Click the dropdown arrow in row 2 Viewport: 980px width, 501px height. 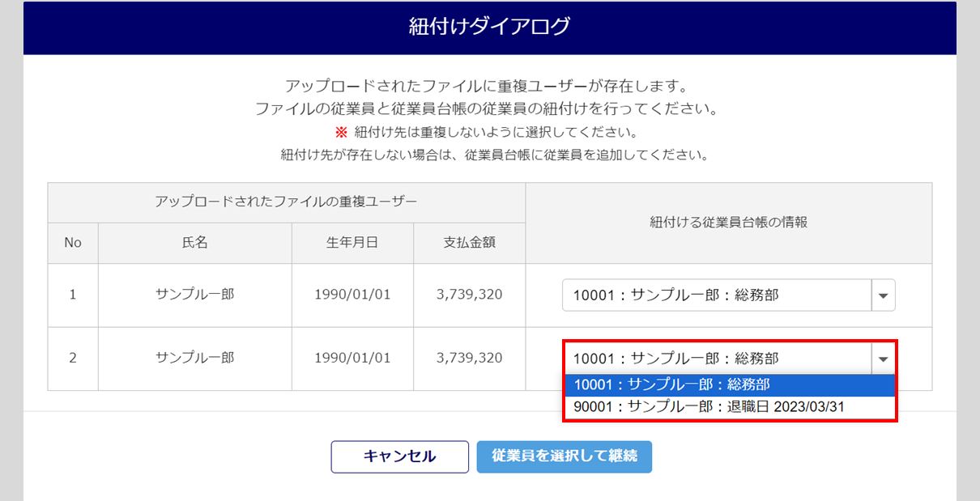click(x=884, y=359)
